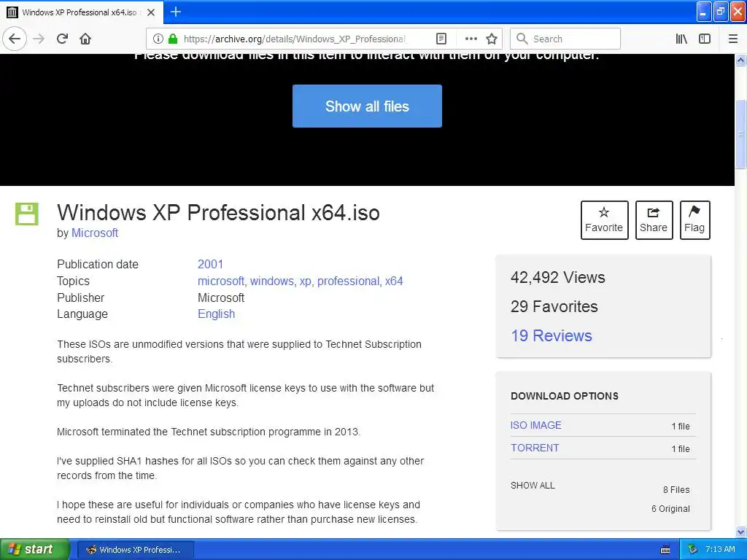Click the 42,492 Views text
Screen dimensions: 747x560
coord(558,277)
